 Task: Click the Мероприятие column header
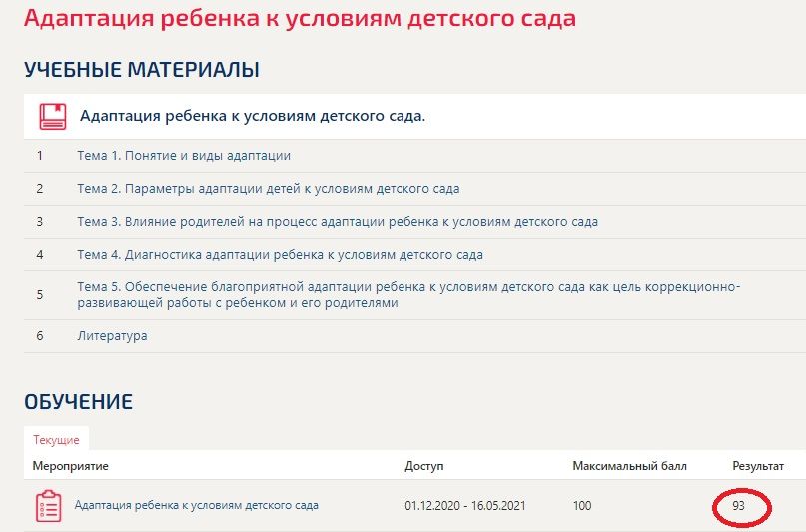(x=71, y=466)
